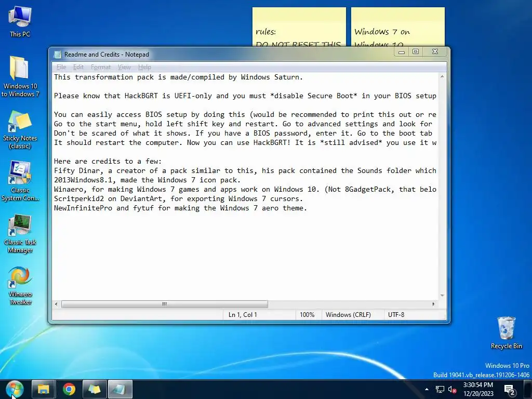Select the Notepad taskbar button
Image resolution: width=532 pixels, height=399 pixels.
120,389
